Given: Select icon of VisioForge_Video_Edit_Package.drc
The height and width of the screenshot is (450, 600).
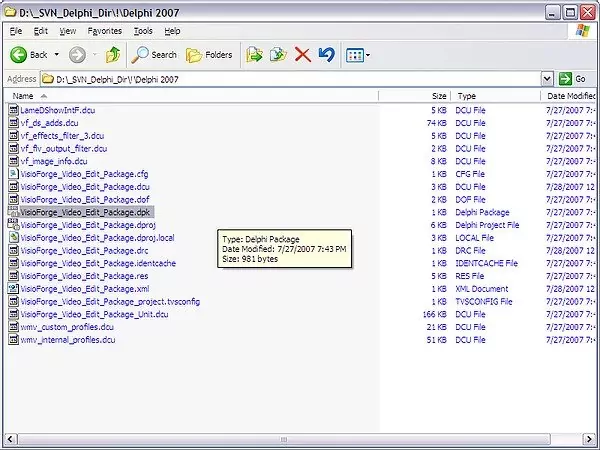Looking at the screenshot, I should pos(13,250).
